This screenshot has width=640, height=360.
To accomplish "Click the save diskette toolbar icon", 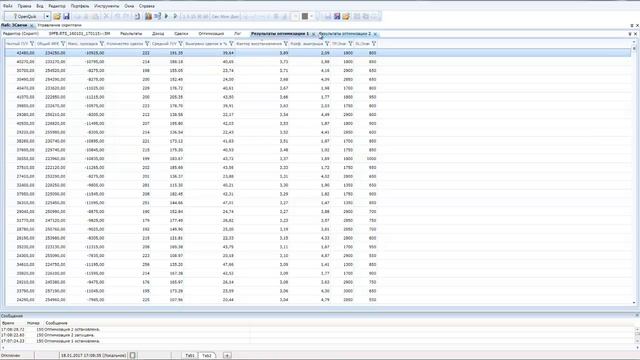I will [66, 16].
